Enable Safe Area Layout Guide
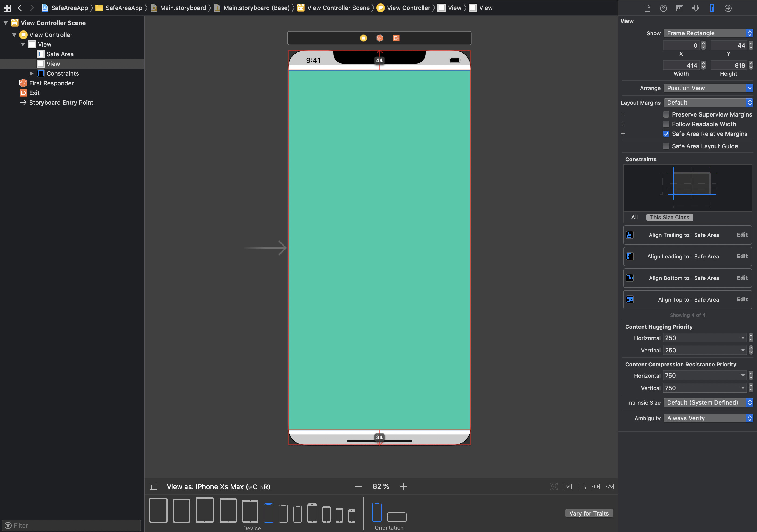This screenshot has height=532, width=757. click(x=666, y=146)
